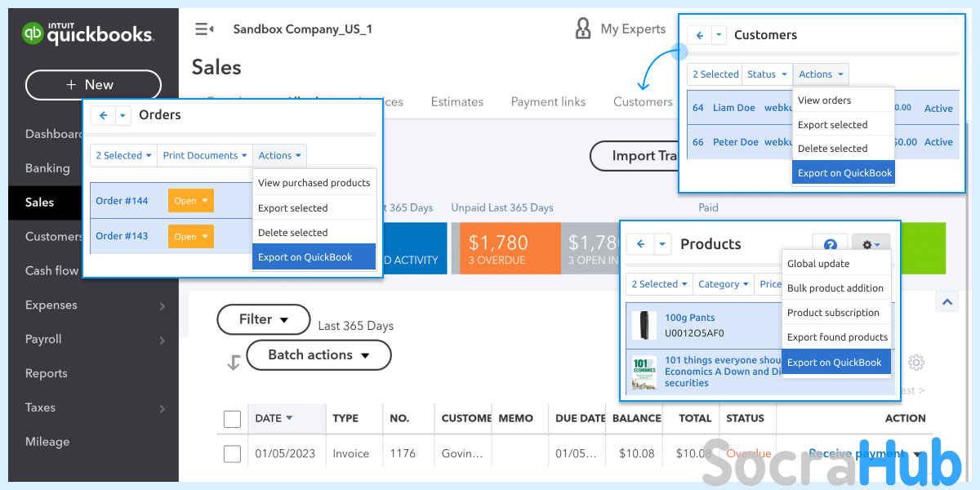Choose Product subscription in Products menu
Screen dimensions: 980x490
point(836,313)
